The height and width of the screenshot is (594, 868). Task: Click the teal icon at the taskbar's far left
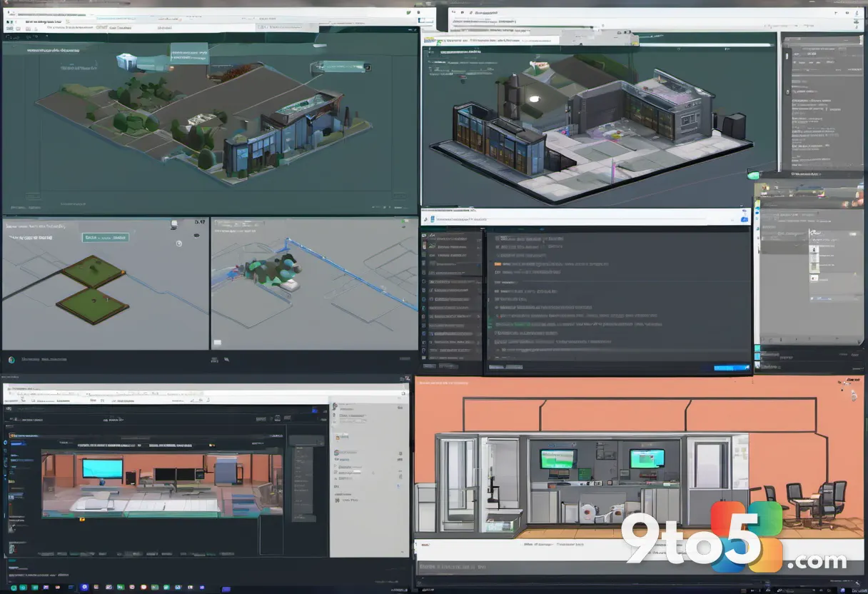pyautogui.click(x=14, y=586)
